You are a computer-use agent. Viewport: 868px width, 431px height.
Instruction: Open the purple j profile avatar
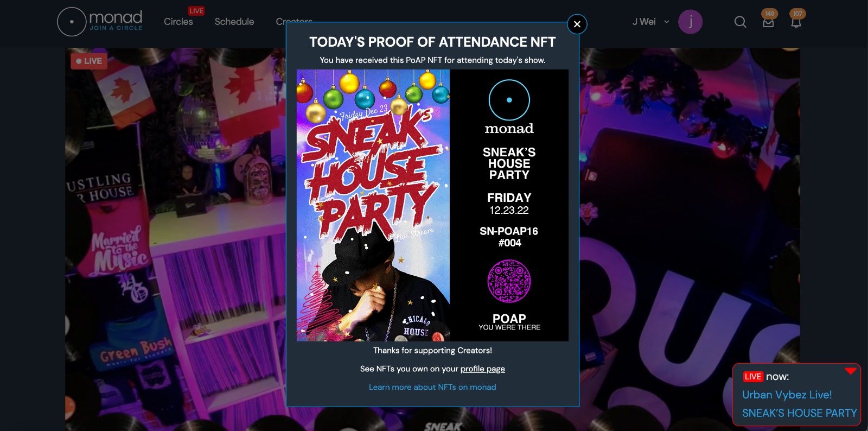pyautogui.click(x=690, y=22)
